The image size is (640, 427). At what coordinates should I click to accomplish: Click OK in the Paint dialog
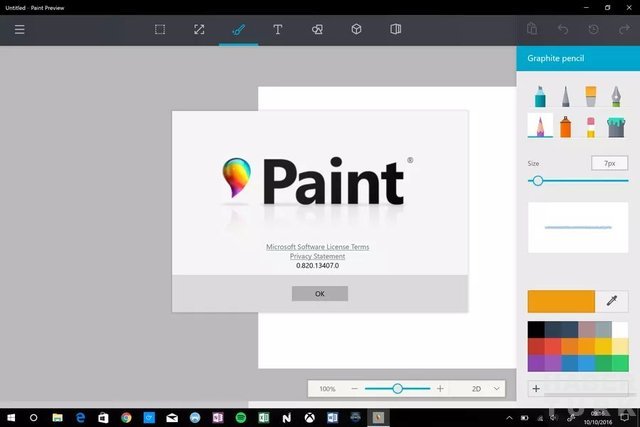319,294
